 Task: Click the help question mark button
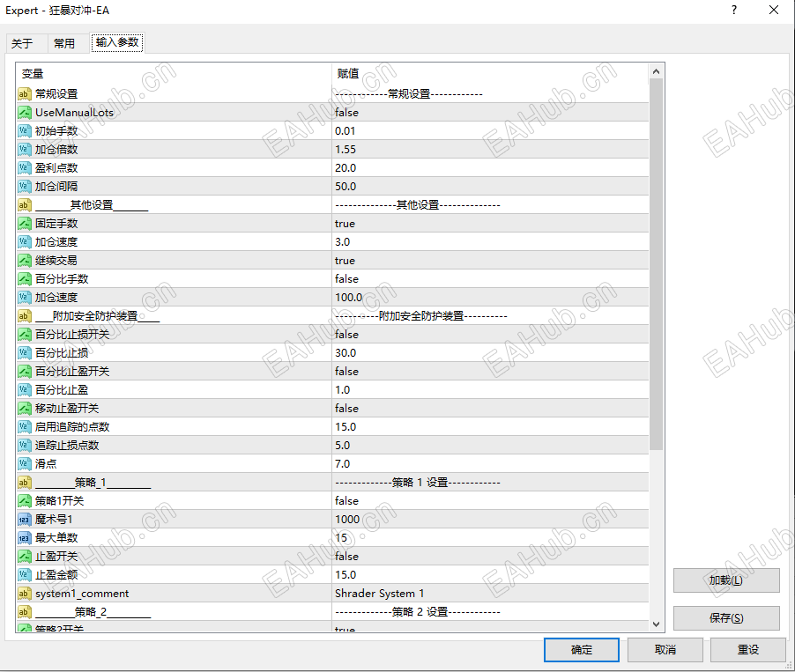click(x=734, y=11)
